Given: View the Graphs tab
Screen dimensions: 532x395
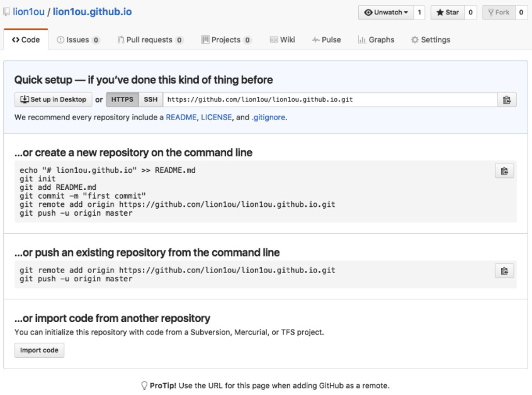Looking at the screenshot, I should 376,40.
